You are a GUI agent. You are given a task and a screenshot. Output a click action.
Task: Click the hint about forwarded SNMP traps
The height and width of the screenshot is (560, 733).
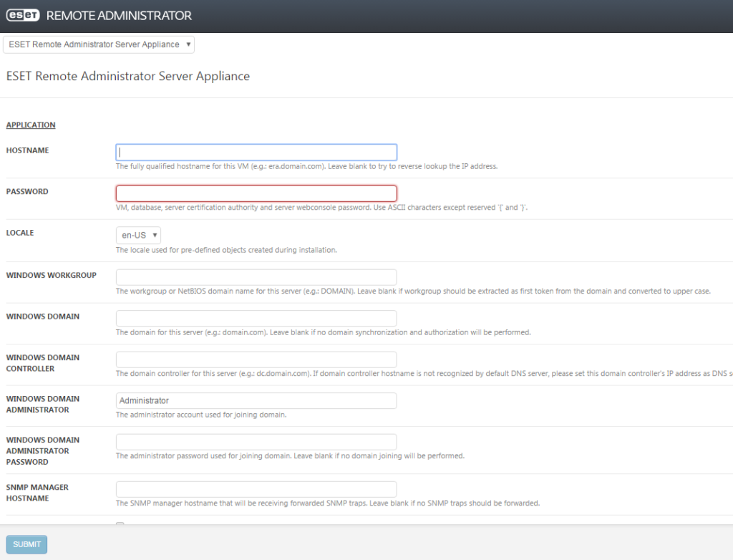point(328,503)
